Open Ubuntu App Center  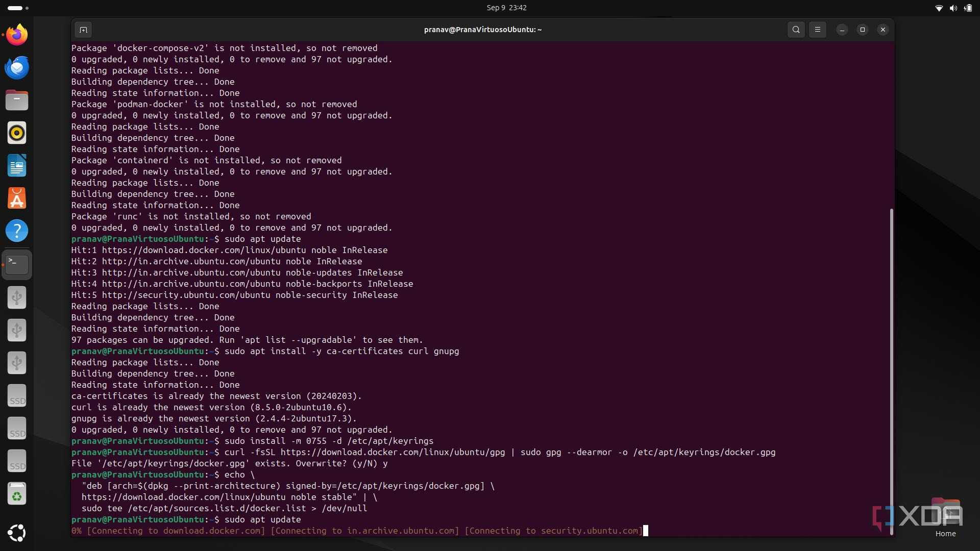click(17, 198)
